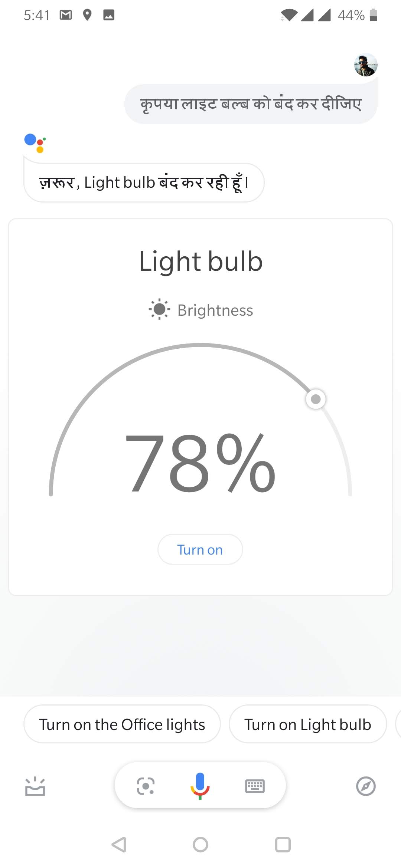This screenshot has width=401, height=868.
Task: Tap the Gmail notification icon in status bar
Action: coord(66,15)
